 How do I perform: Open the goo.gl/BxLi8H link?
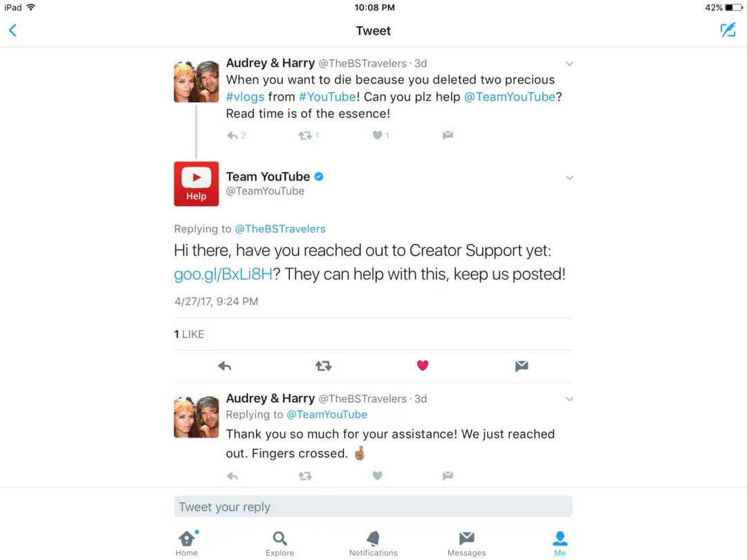tap(223, 274)
